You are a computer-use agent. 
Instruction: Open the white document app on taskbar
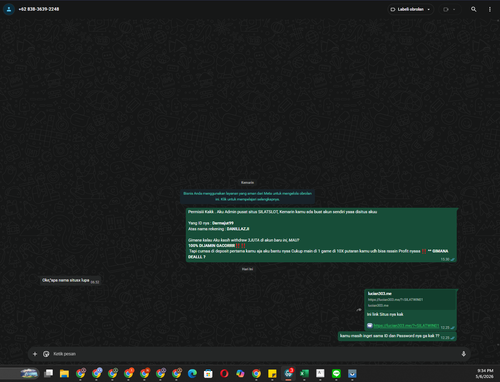tap(320, 374)
